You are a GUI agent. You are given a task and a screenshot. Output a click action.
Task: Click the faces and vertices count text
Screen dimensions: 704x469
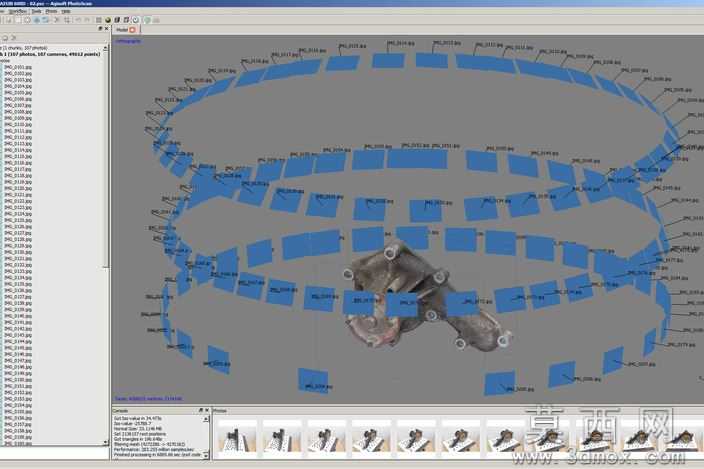coord(149,399)
